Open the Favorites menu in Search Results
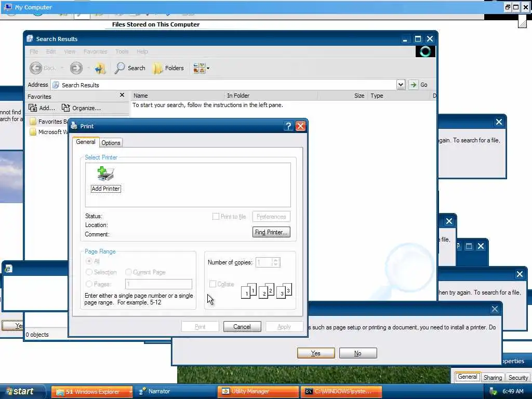The image size is (532, 399). pyautogui.click(x=96, y=51)
